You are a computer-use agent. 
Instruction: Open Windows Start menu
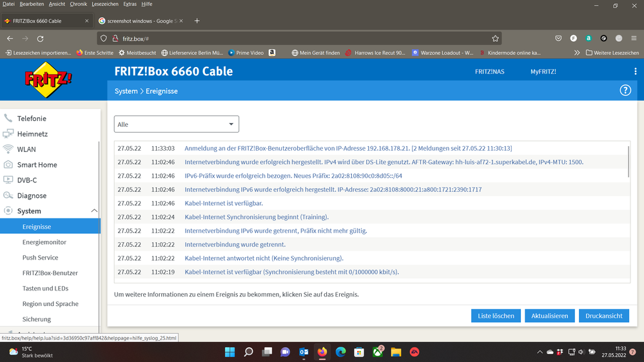(229, 352)
